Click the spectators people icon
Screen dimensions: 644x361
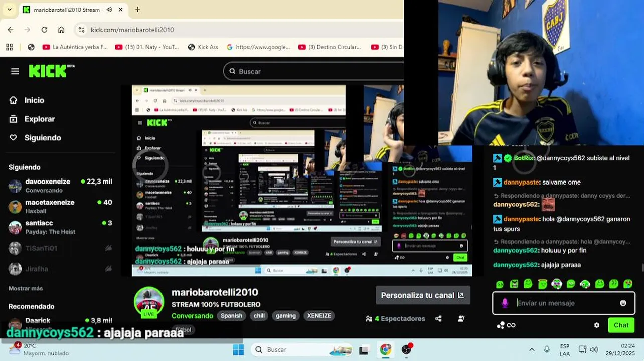point(369,318)
